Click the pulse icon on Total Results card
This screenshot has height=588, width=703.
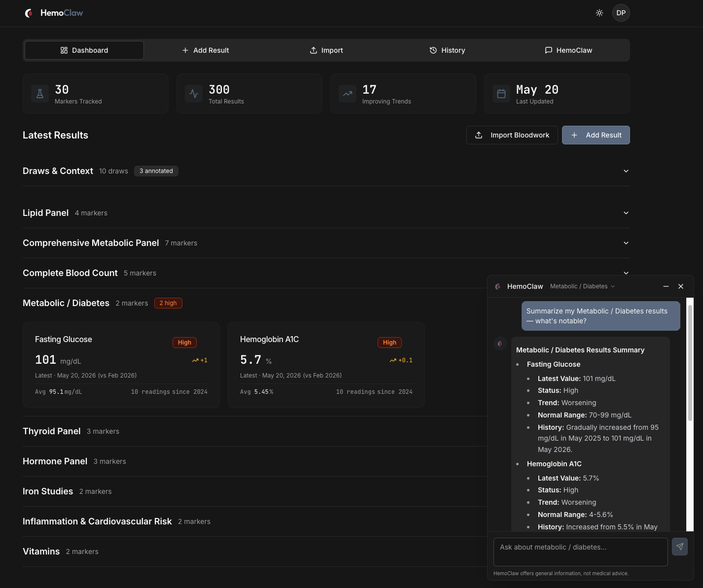point(194,94)
